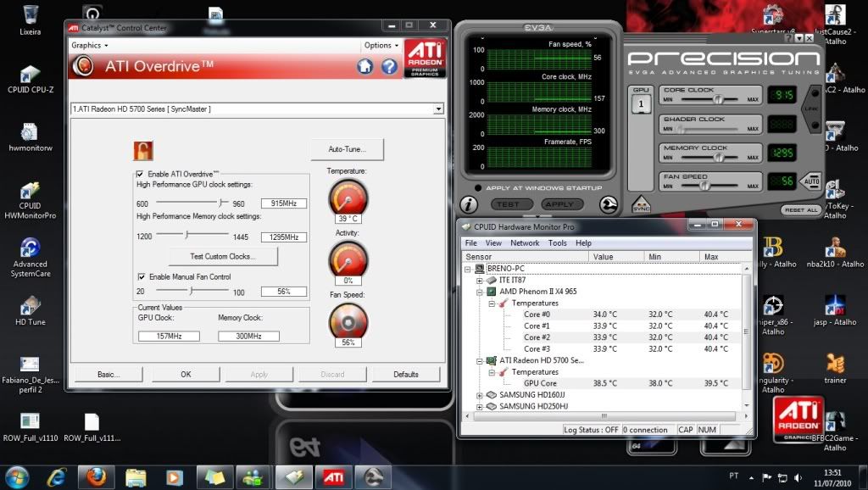Click Test Custom Clocks button
Viewport: 868px width, 490px height.
click(x=223, y=256)
